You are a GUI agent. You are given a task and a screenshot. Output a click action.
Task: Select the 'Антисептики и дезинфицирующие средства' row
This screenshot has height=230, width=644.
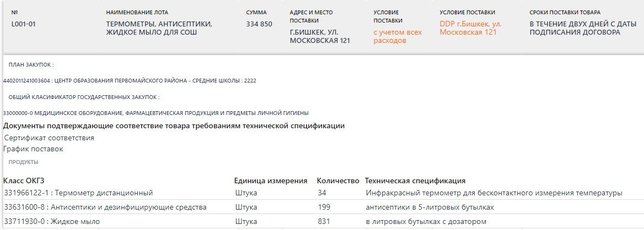(x=105, y=207)
